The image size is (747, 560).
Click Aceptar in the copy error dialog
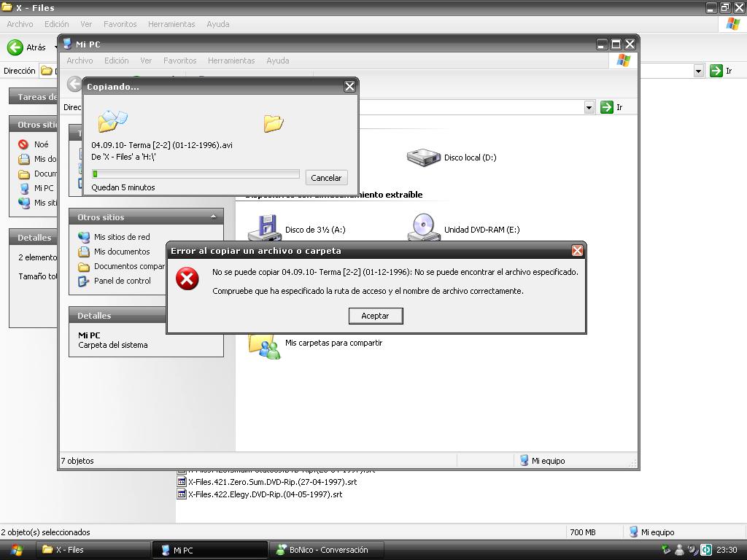coord(376,316)
